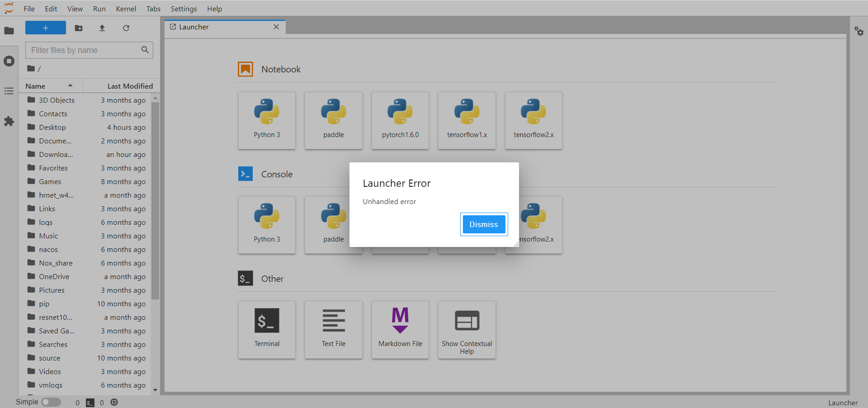Screen dimensions: 868x408
Task: Select the hrnet_w4... folder
Action: (85, 195)
